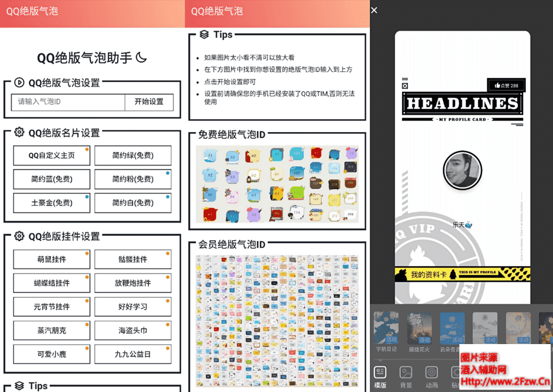Image resolution: width=553 pixels, height=392 pixels.
Task: Select 九九公益日 pendant
Action: tap(133, 355)
